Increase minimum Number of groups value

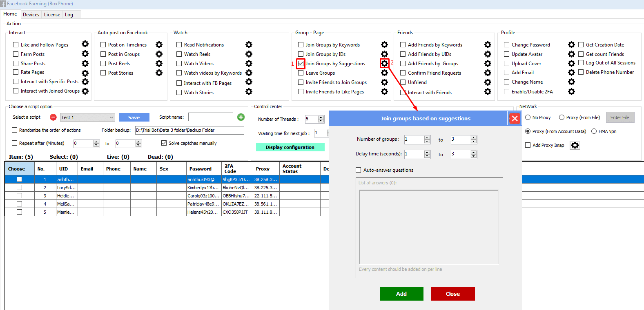[427, 137]
